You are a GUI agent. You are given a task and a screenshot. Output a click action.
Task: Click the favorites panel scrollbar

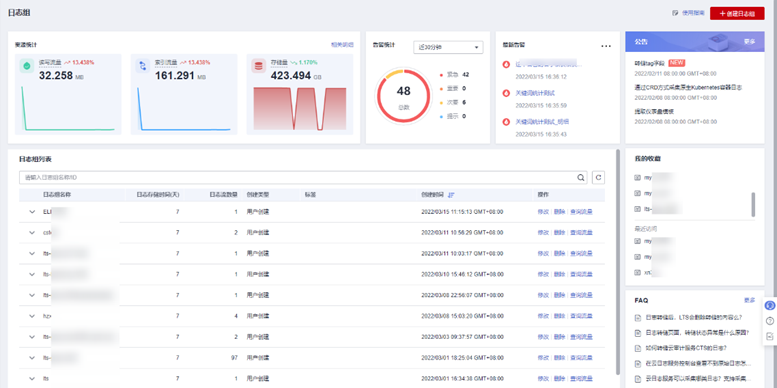[x=753, y=205]
